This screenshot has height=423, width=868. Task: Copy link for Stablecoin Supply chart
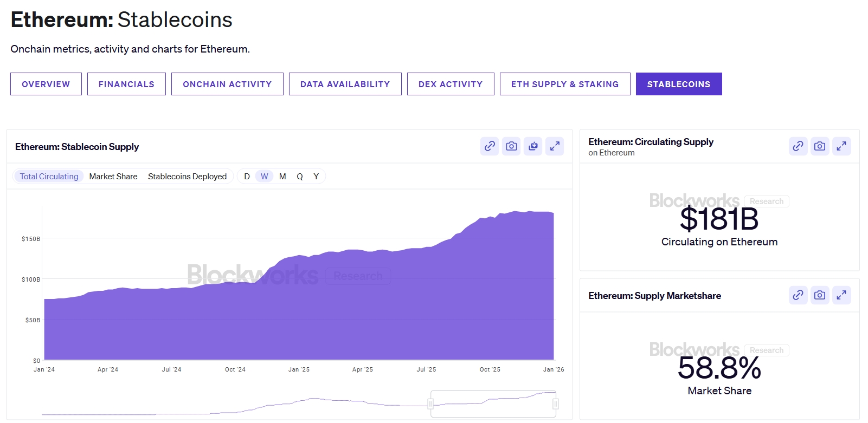point(490,146)
